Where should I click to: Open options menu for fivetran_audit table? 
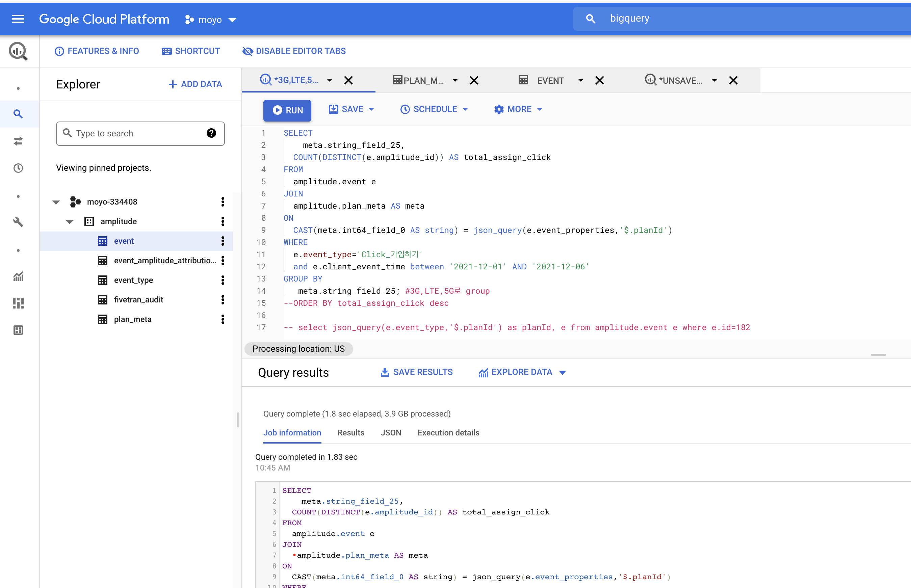click(x=223, y=300)
